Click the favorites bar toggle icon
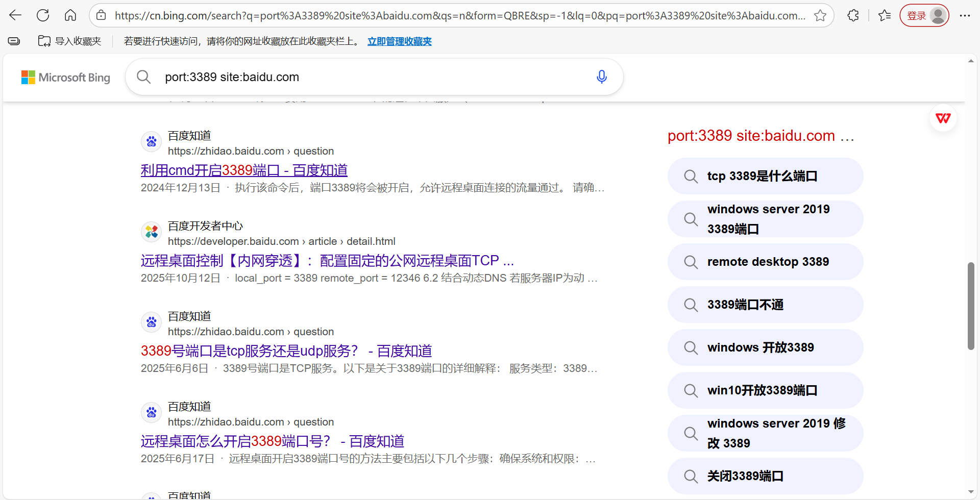This screenshot has width=980, height=500. [x=14, y=41]
